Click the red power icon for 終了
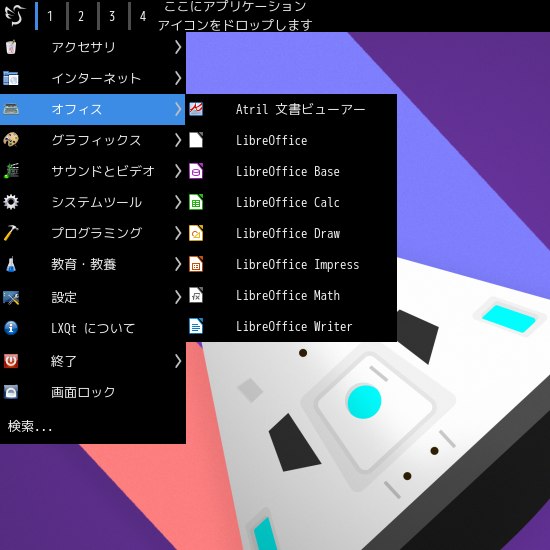Viewport: 550px width, 550px height. [x=11, y=361]
